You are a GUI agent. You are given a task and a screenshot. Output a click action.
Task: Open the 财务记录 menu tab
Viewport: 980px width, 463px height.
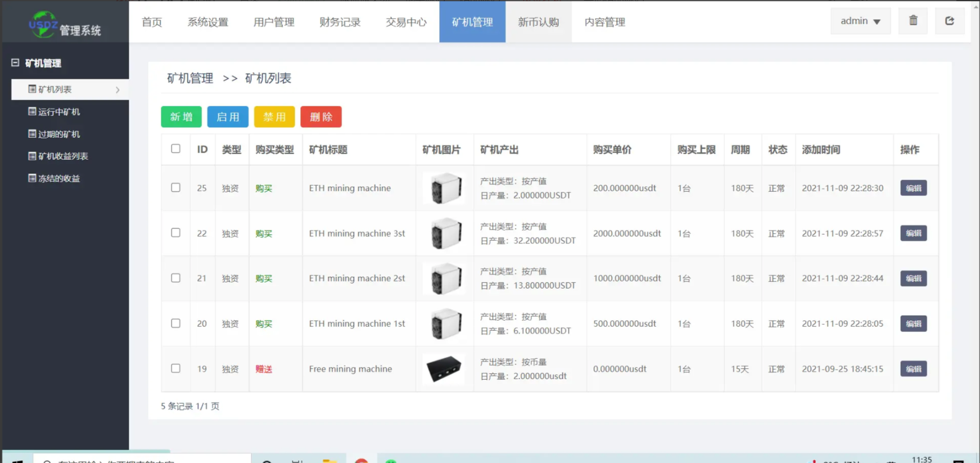coord(340,22)
